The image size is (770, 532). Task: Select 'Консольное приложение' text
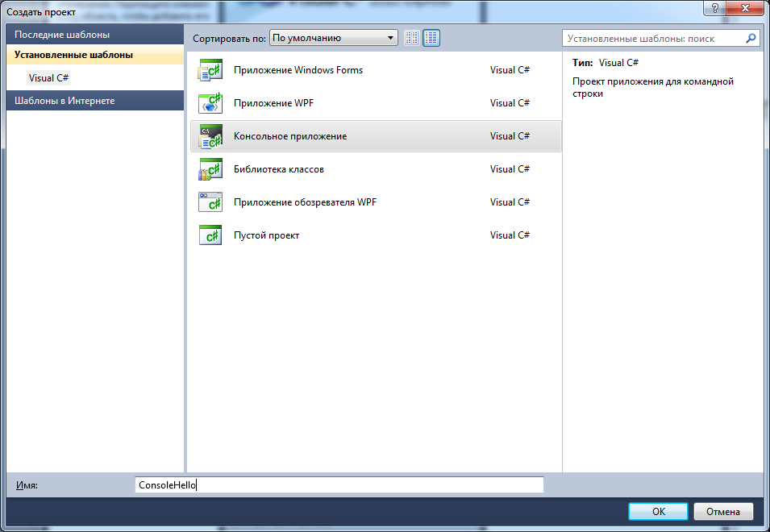click(x=290, y=136)
